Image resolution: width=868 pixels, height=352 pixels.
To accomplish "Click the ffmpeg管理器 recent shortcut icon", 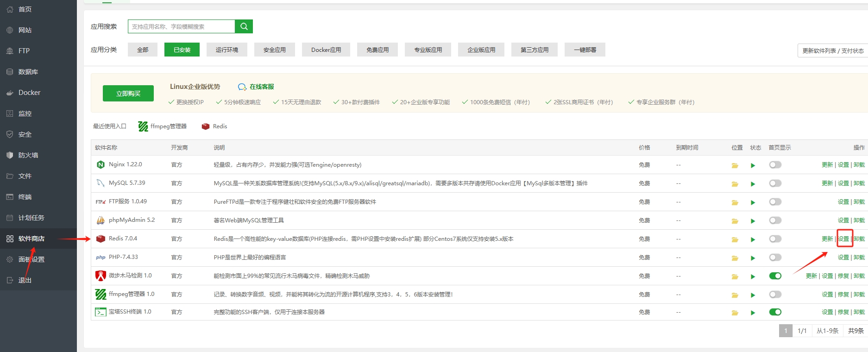I will (143, 126).
